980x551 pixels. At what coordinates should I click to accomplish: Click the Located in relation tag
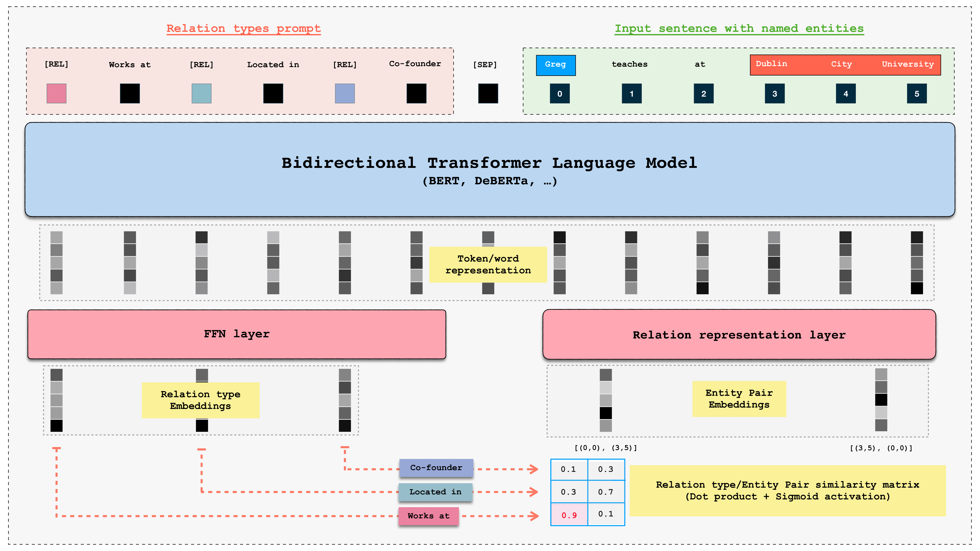pos(435,492)
